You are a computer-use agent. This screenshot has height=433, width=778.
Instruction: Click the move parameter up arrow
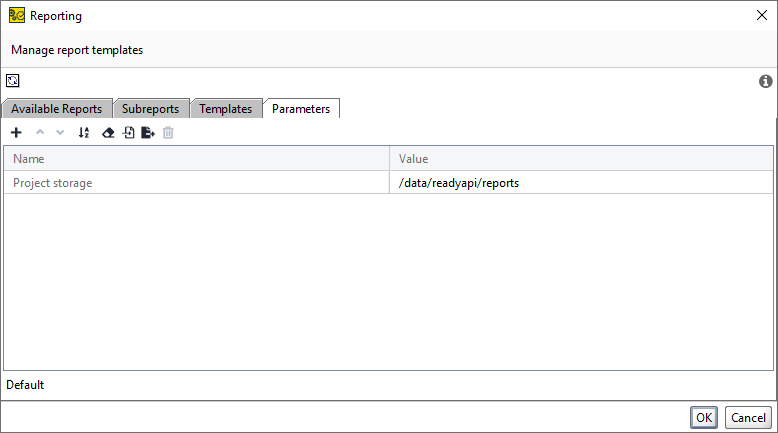pyautogui.click(x=40, y=132)
